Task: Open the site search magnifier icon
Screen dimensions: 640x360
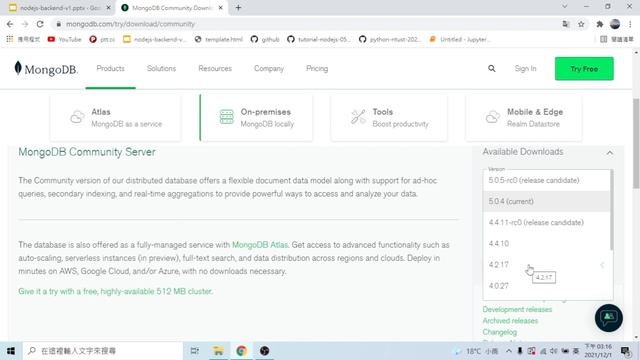Action: (x=491, y=69)
